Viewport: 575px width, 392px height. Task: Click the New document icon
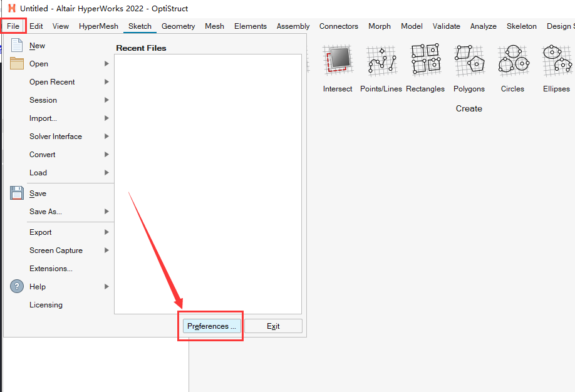click(x=17, y=46)
